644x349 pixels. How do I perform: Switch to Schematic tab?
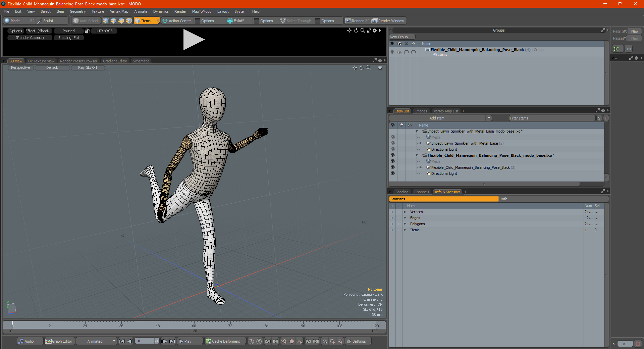pos(141,61)
